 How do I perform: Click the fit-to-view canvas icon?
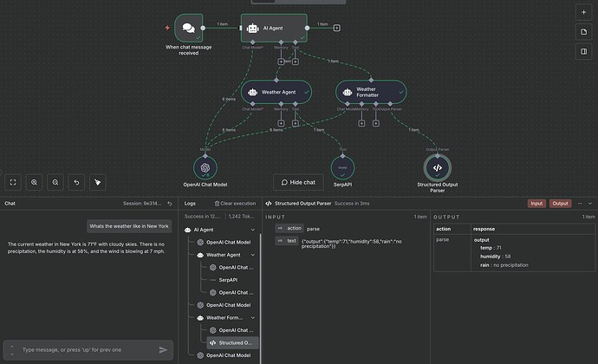13,182
